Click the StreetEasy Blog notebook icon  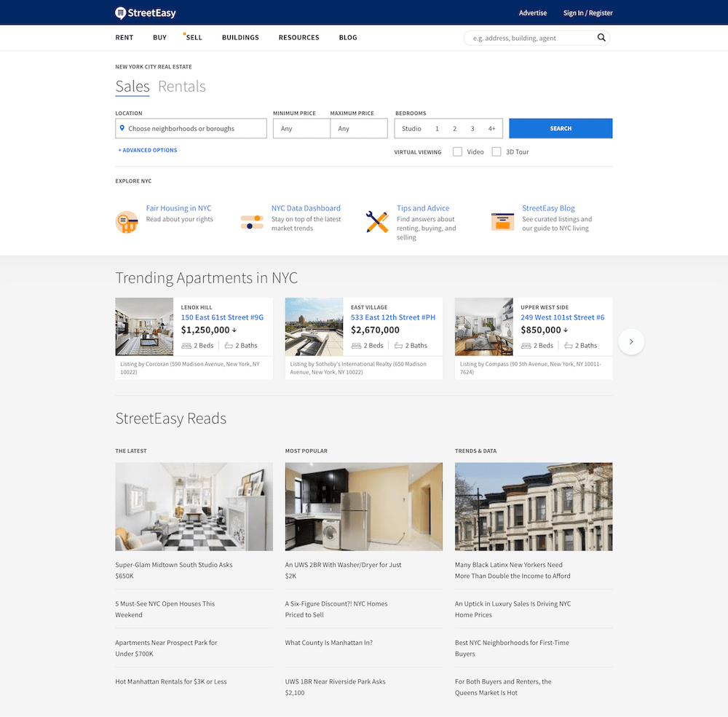click(502, 221)
